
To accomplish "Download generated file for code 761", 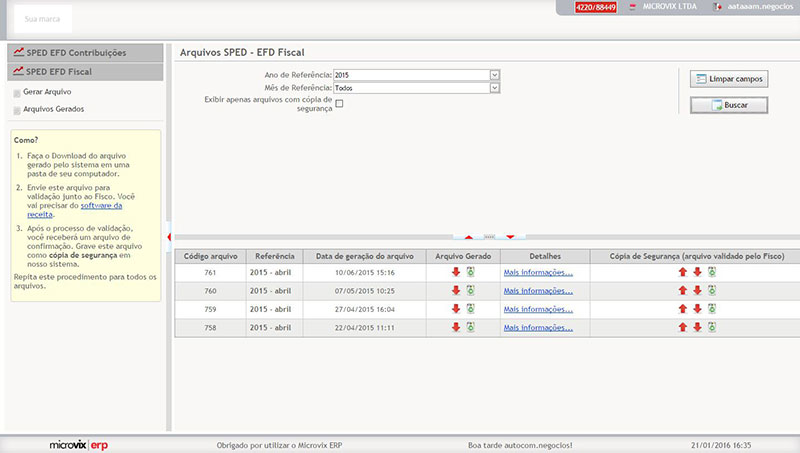I will [x=456, y=272].
